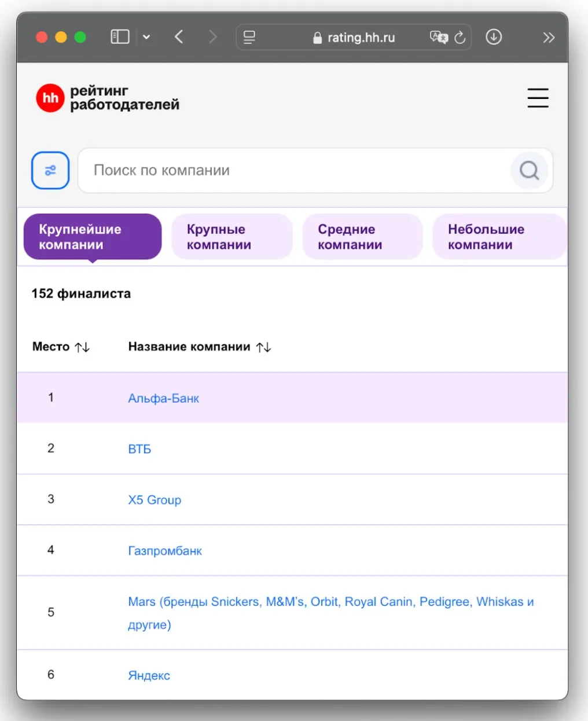Switch to the Крупные компании tab
588x721 pixels.
(231, 236)
